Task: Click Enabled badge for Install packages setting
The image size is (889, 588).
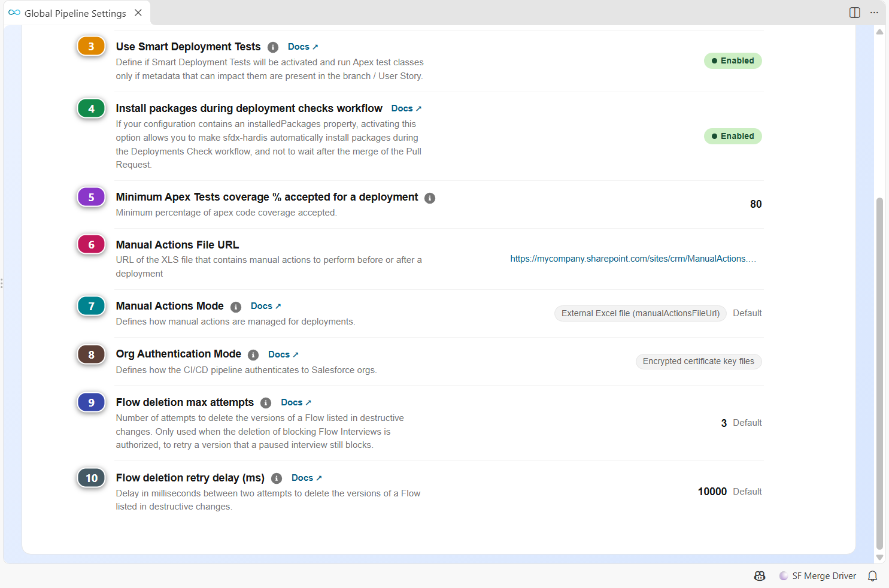Action: click(733, 136)
